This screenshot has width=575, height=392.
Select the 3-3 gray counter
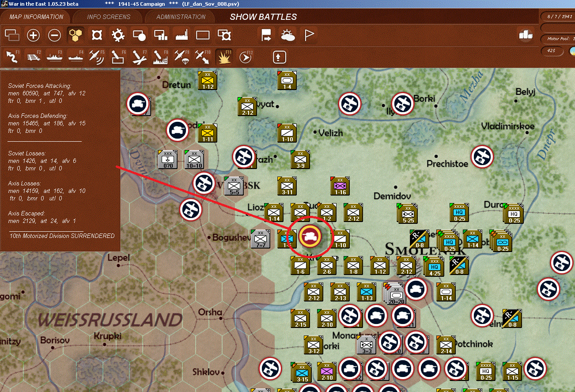[367, 344]
